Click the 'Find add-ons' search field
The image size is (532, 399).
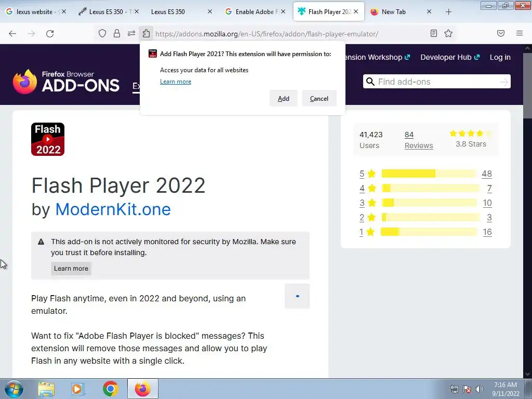(437, 82)
